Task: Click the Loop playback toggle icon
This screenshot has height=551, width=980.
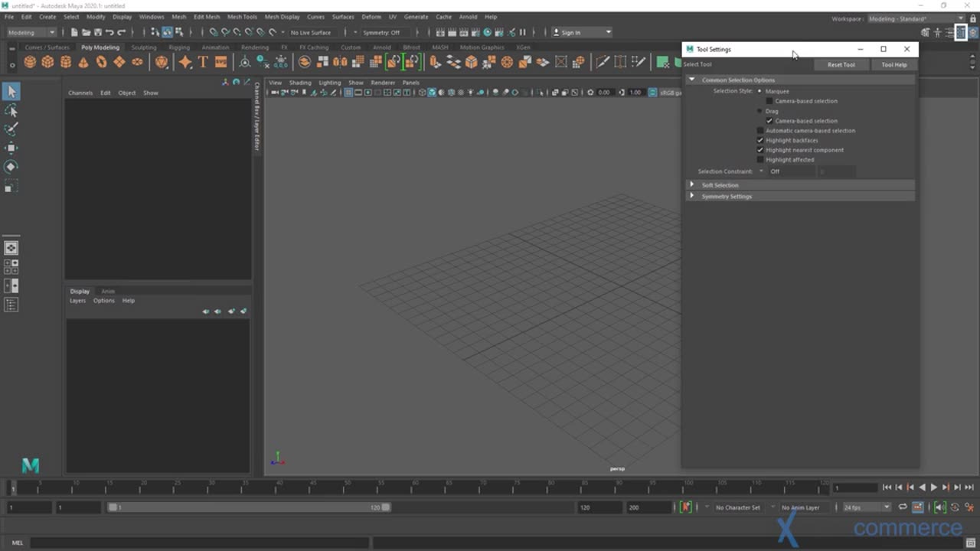Action: click(903, 507)
